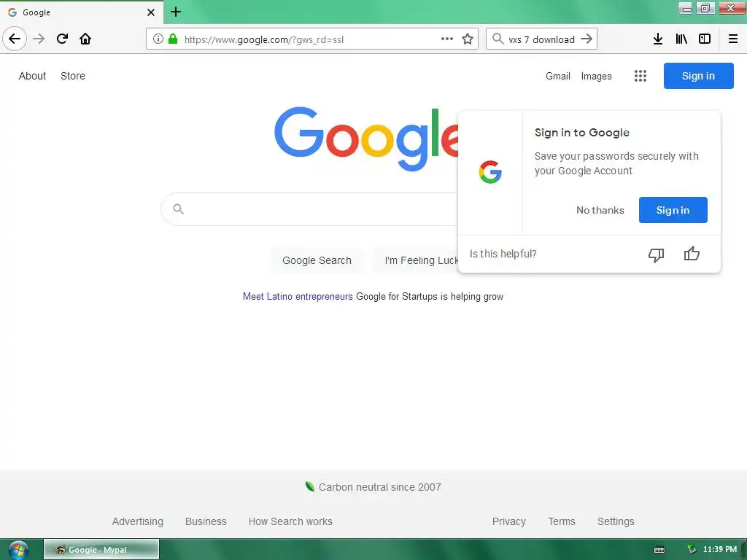Image resolution: width=747 pixels, height=560 pixels.
Task: Click the 'Carbon neutral since 2007' link
Action: tap(379, 487)
